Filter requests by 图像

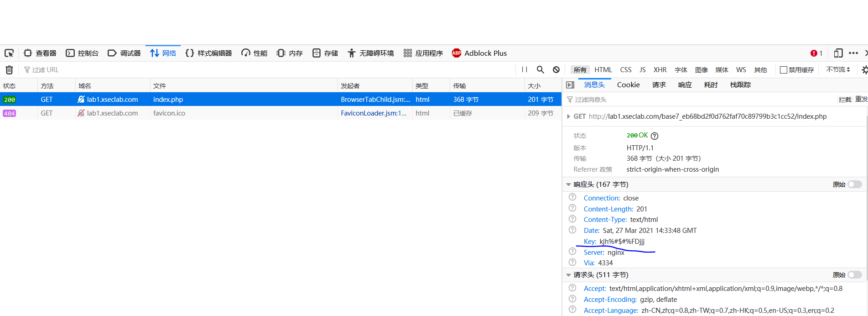click(x=702, y=70)
